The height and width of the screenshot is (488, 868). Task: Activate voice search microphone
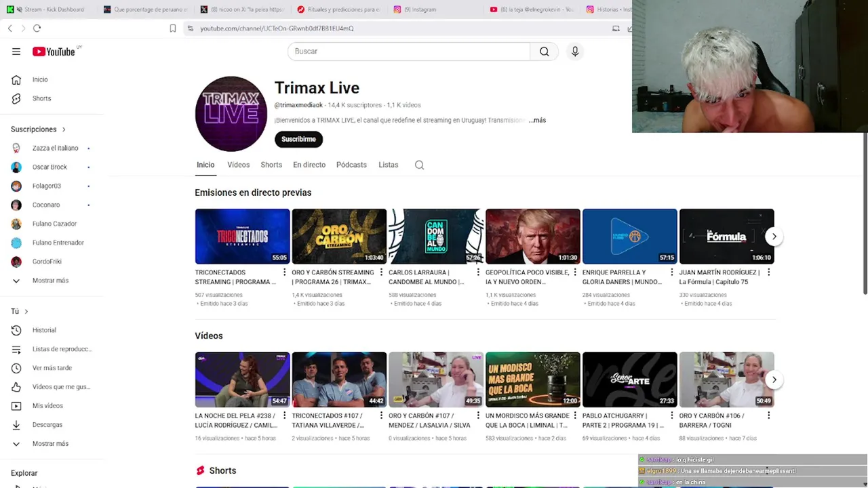(x=575, y=52)
